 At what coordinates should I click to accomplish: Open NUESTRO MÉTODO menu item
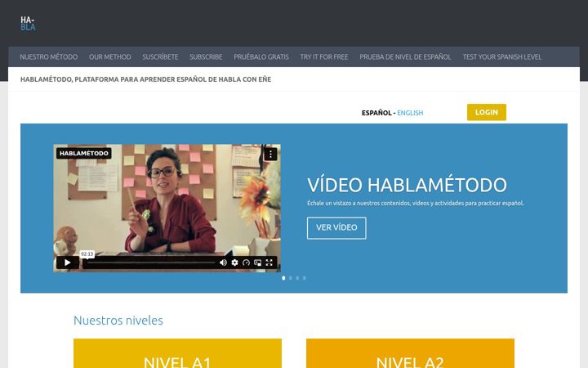(49, 56)
